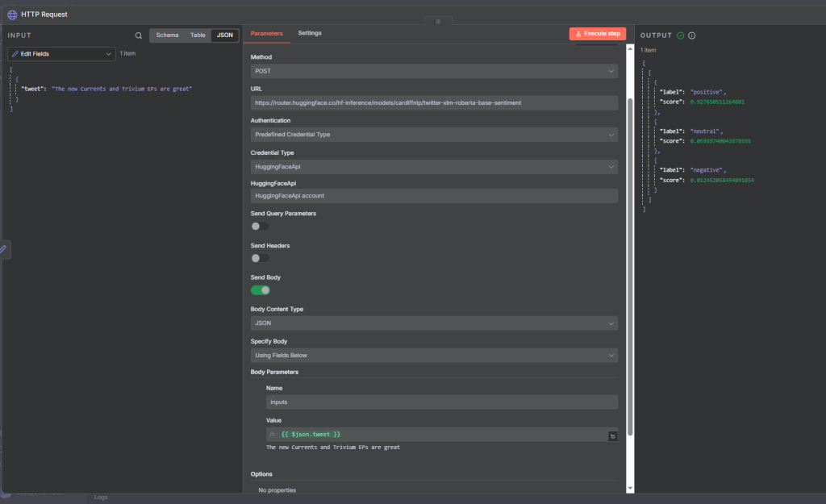The image size is (826, 504).
Task: Expand the Authentication dropdown
Action: pos(434,135)
